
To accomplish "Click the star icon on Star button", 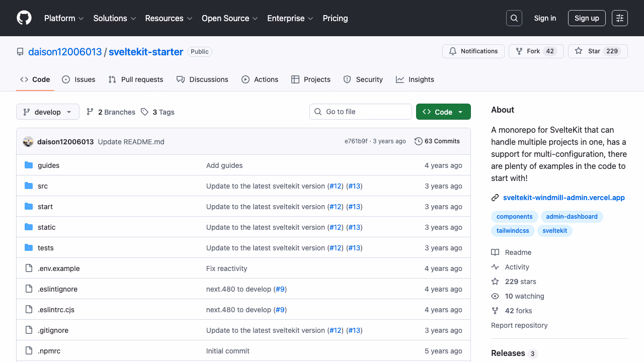I will (x=579, y=51).
